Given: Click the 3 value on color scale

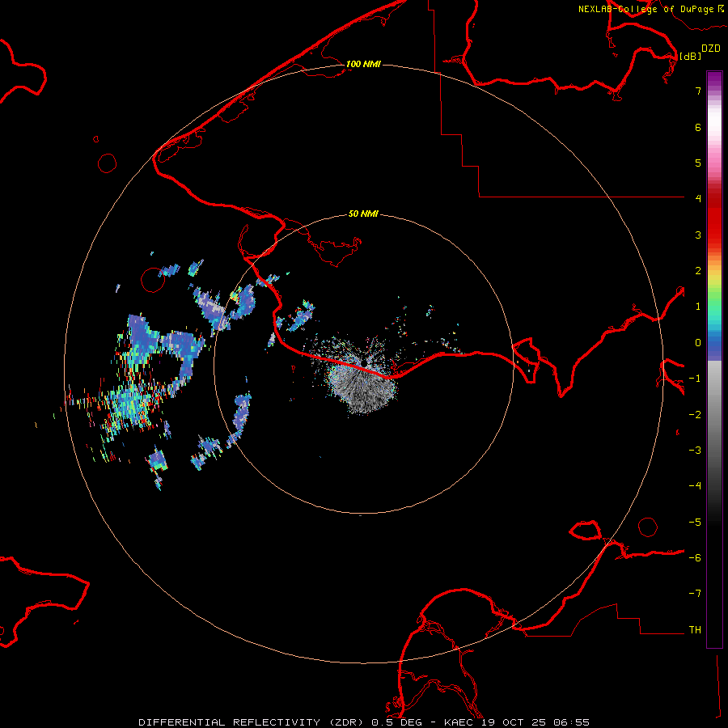Looking at the screenshot, I should tap(698, 235).
